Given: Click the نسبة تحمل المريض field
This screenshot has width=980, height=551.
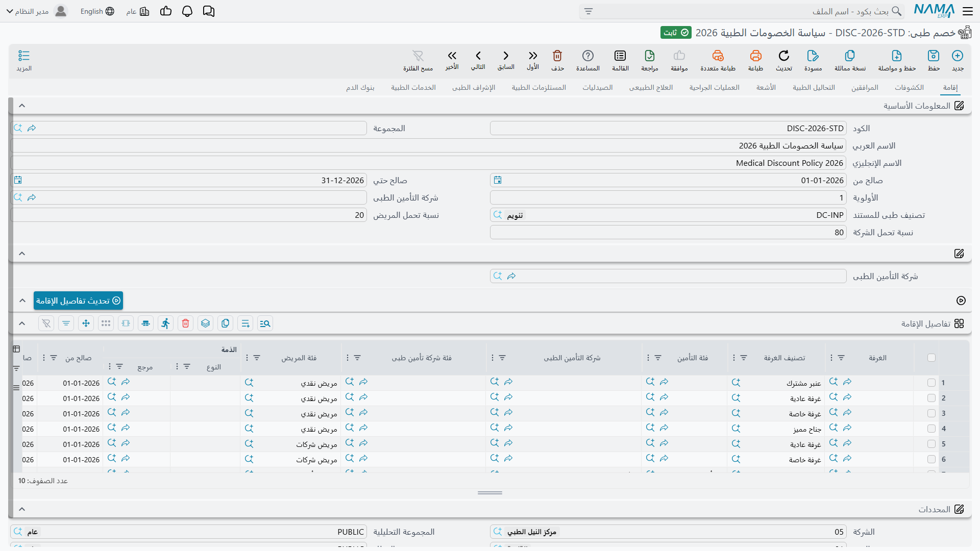Looking at the screenshot, I should click(188, 215).
